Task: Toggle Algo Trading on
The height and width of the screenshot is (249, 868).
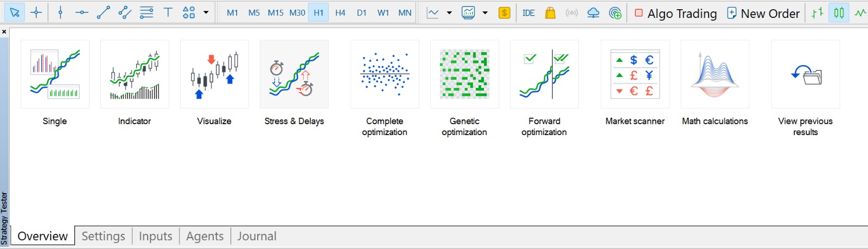Action: [676, 14]
